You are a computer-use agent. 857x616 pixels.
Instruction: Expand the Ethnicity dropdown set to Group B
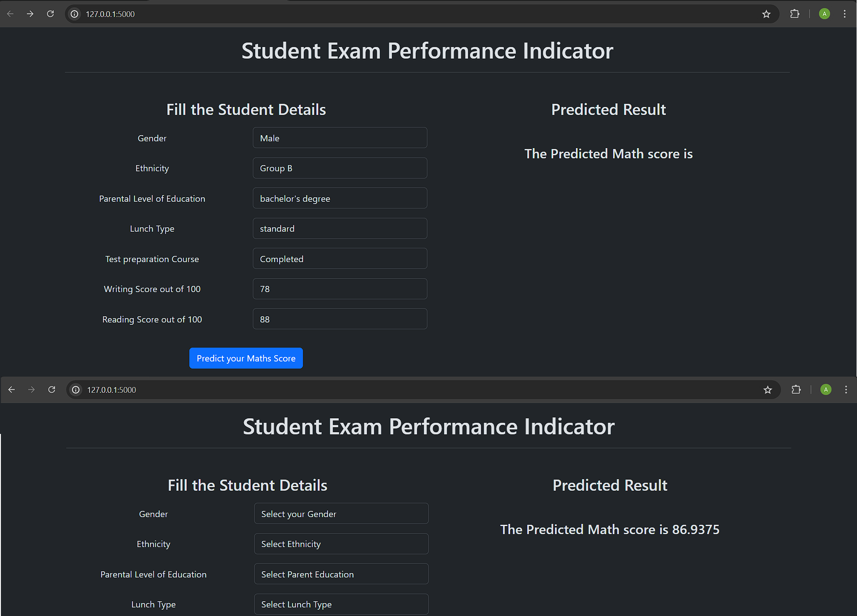[340, 168]
